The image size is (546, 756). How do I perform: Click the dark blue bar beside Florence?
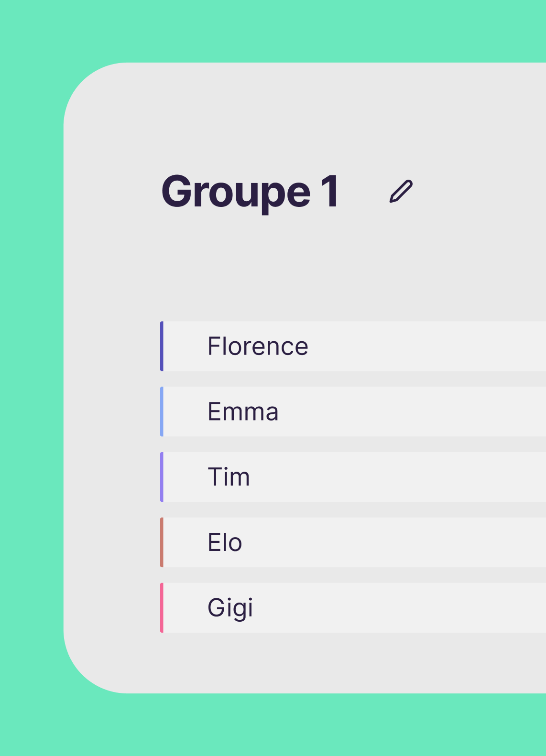(162, 346)
